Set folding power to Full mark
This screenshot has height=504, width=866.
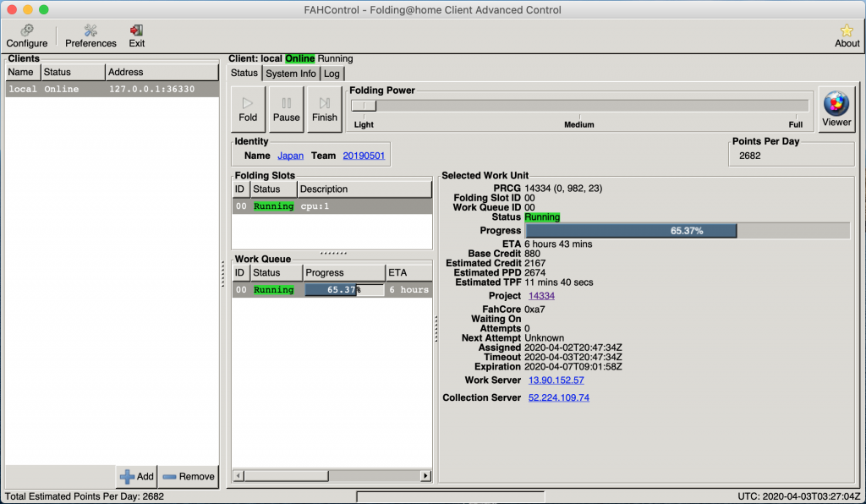click(x=795, y=124)
